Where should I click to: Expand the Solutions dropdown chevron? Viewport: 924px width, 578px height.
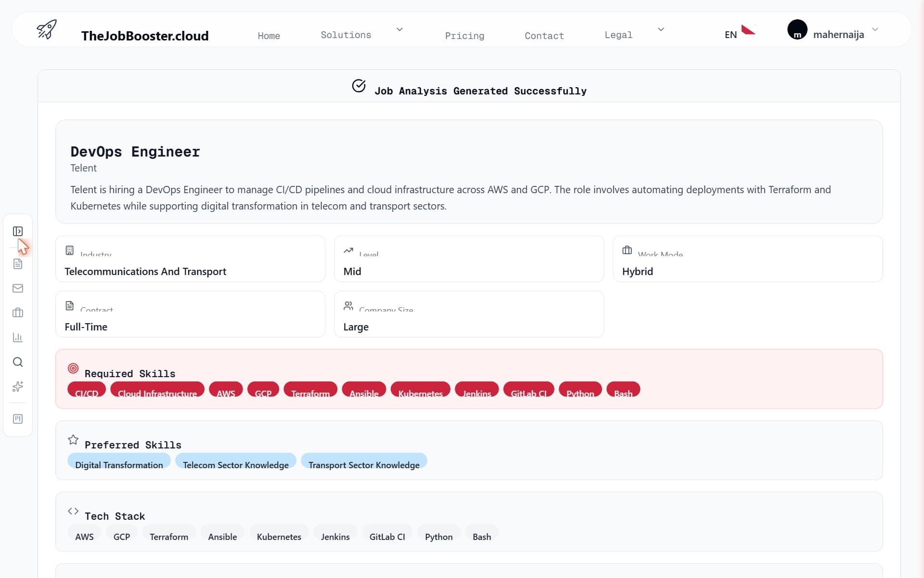[x=399, y=29]
